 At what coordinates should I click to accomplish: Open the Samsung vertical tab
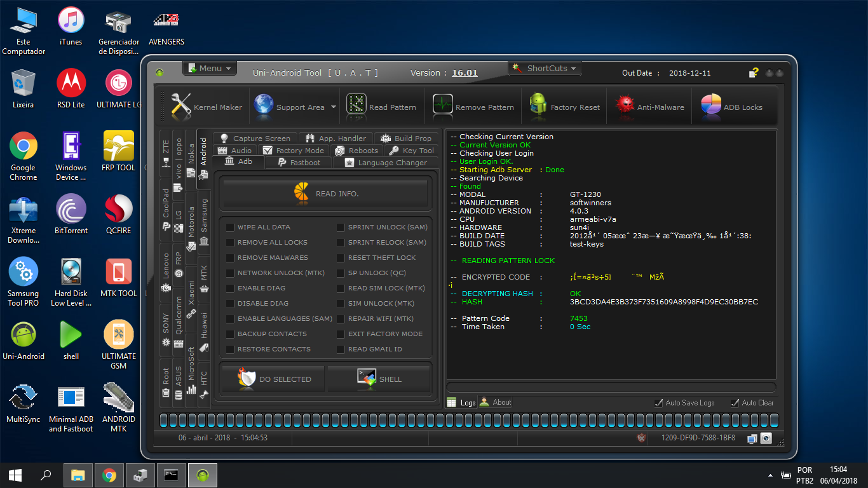point(204,222)
